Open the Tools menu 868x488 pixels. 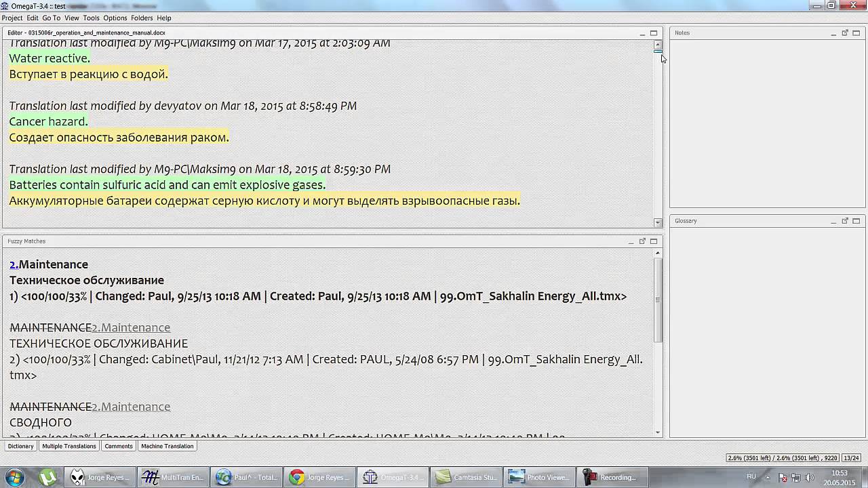[91, 18]
